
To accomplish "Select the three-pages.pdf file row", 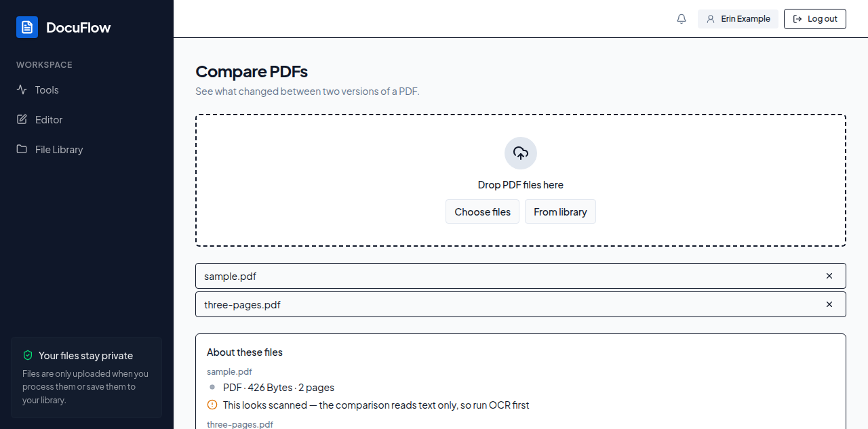I will point(521,304).
